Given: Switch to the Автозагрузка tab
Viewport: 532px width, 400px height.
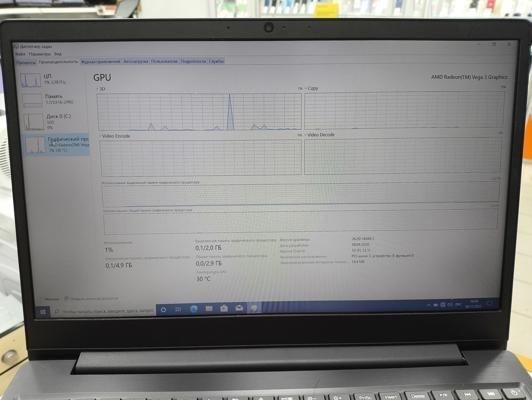Looking at the screenshot, I should (x=136, y=61).
